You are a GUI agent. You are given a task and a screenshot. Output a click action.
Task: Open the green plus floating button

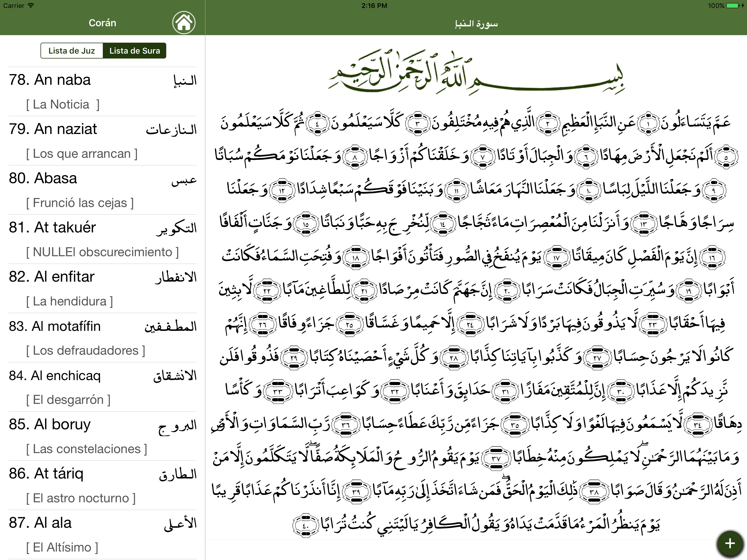click(730, 543)
